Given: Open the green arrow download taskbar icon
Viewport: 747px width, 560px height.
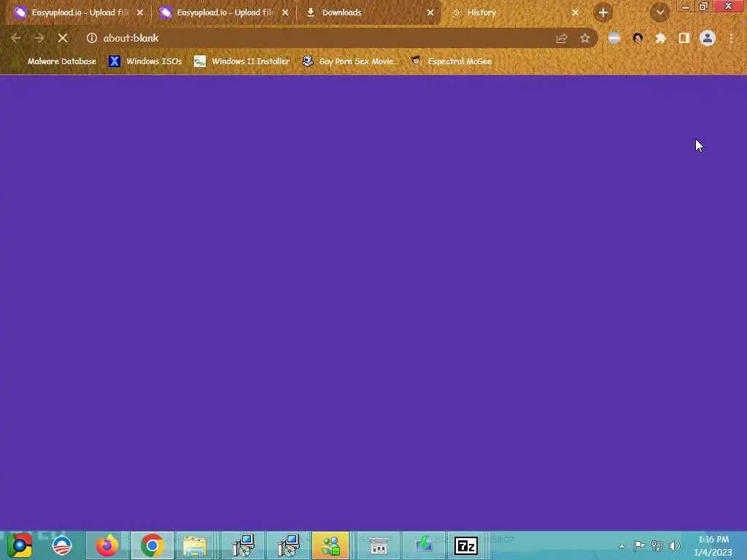Looking at the screenshot, I should coord(424,545).
